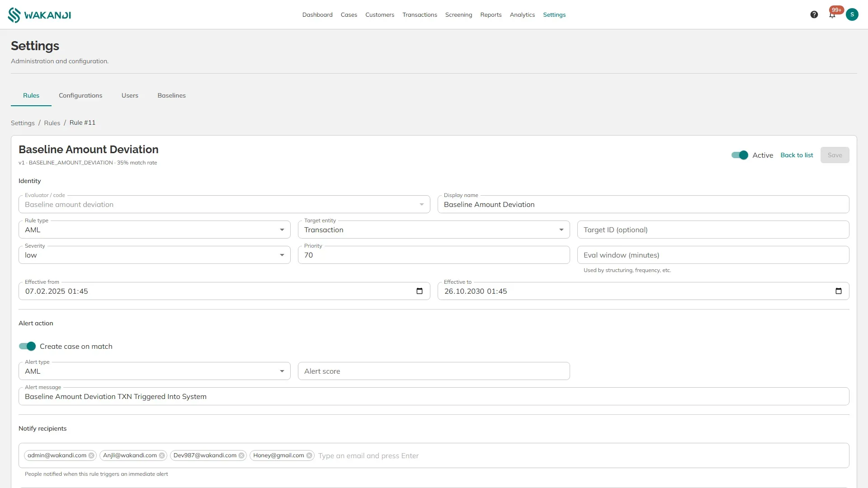Click the Eval window (minutes) field
The width and height of the screenshot is (868, 488).
pos(713,255)
